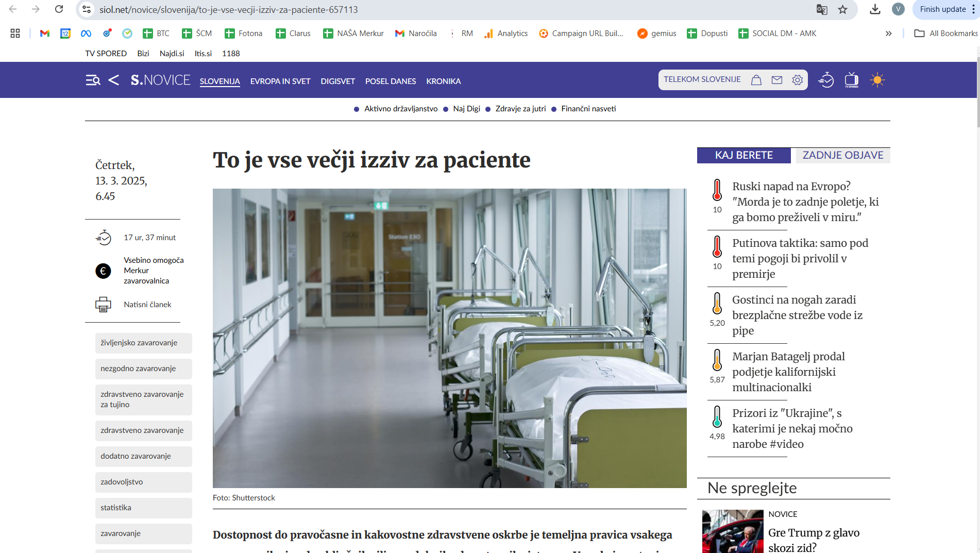Open the Google apps grid
The height and width of the screenshot is (553, 980).
pyautogui.click(x=15, y=33)
